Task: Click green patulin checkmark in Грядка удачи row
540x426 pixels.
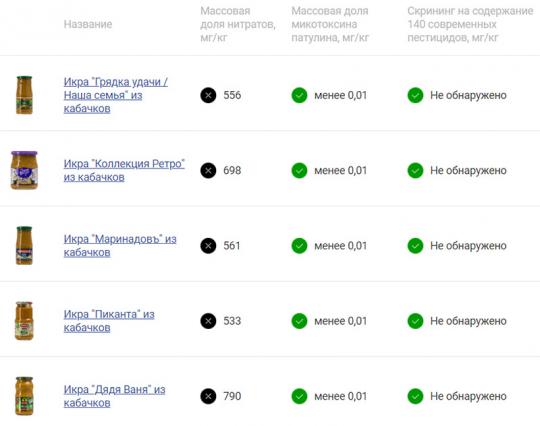Action: click(x=299, y=95)
